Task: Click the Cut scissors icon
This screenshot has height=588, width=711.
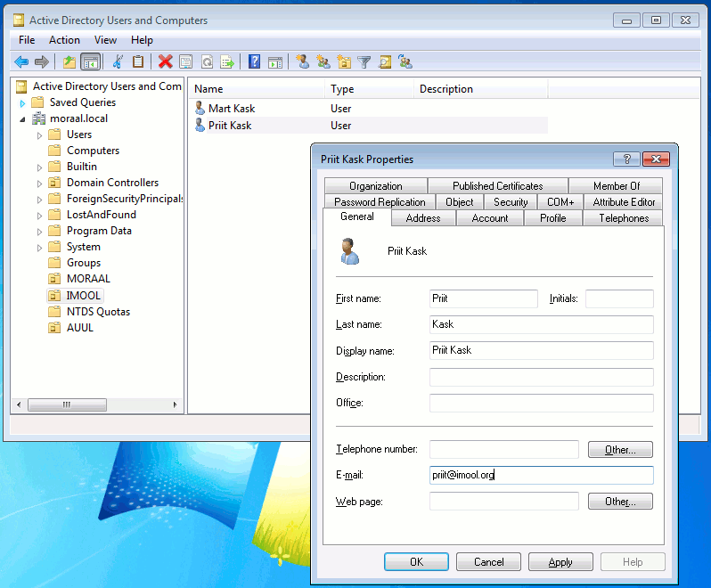Action: pyautogui.click(x=118, y=61)
